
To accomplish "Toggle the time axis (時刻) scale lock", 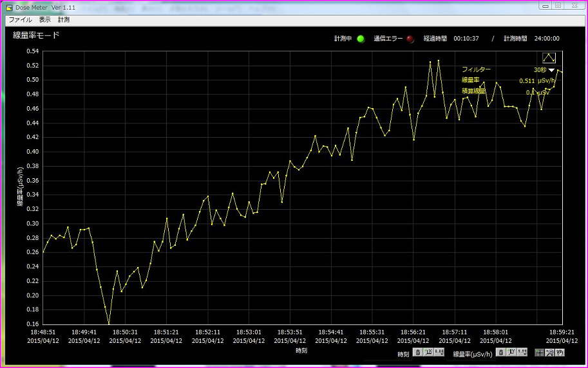I will click(418, 353).
